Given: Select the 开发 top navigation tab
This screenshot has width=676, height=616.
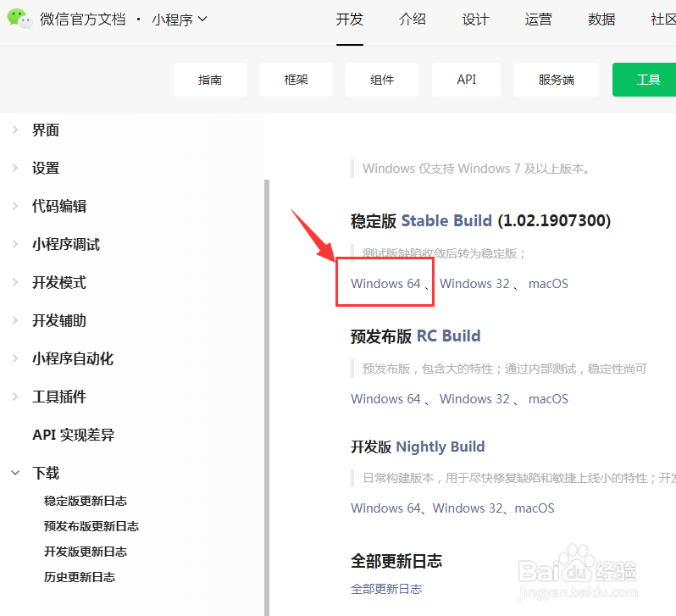Looking at the screenshot, I should point(350,19).
